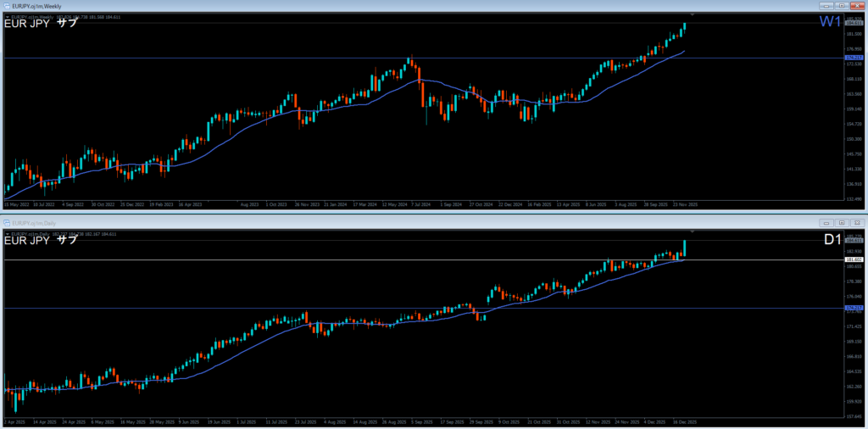Maximize the Weekly chart window
The height and width of the screenshot is (429, 868).
coord(843,5)
